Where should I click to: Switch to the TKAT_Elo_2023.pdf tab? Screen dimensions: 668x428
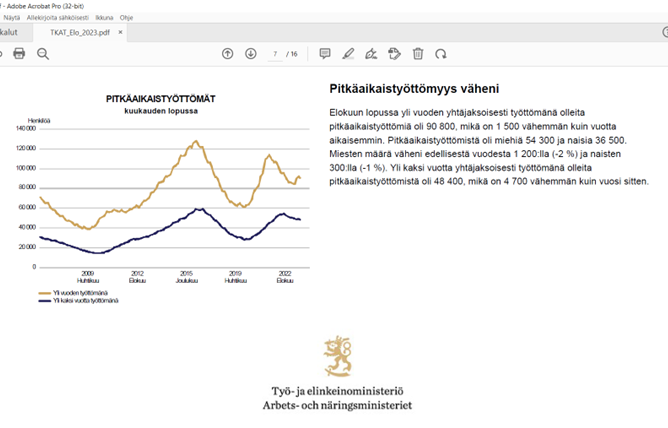tap(81, 33)
